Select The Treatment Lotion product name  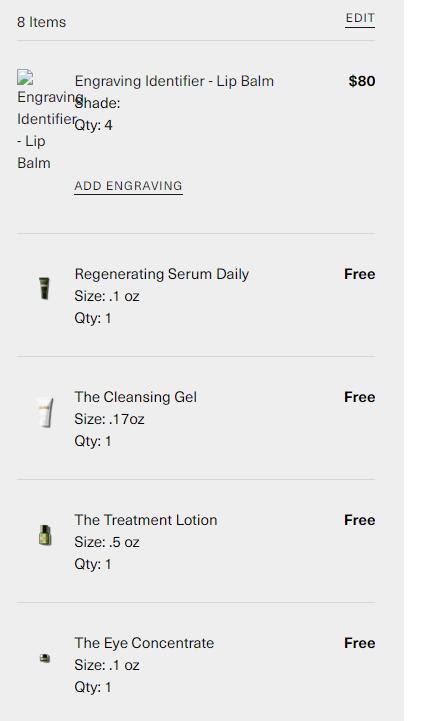[x=146, y=520]
